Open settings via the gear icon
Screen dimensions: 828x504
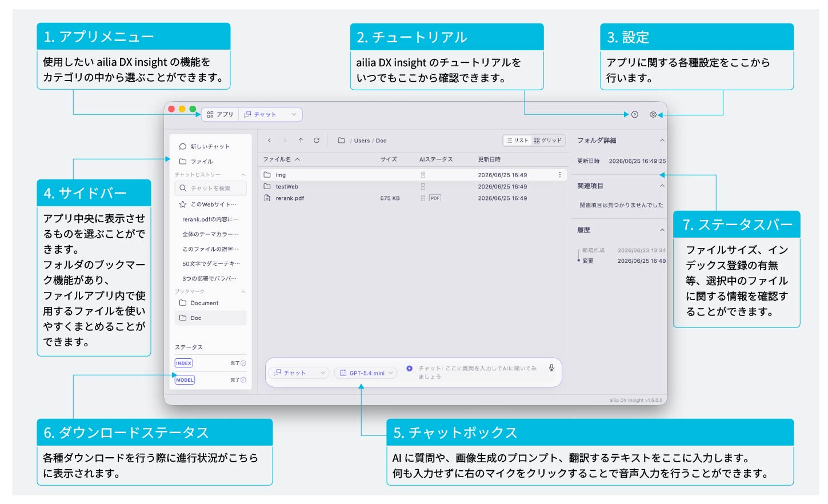pos(653,115)
